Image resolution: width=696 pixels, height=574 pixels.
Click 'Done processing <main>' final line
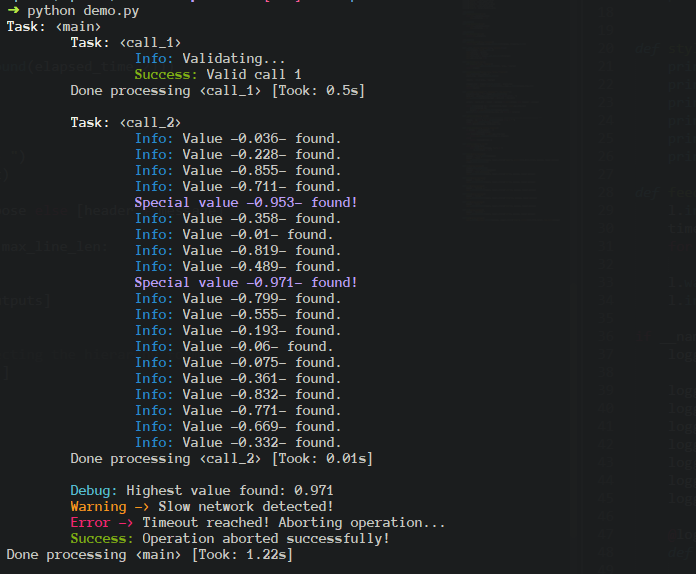[x=150, y=554]
